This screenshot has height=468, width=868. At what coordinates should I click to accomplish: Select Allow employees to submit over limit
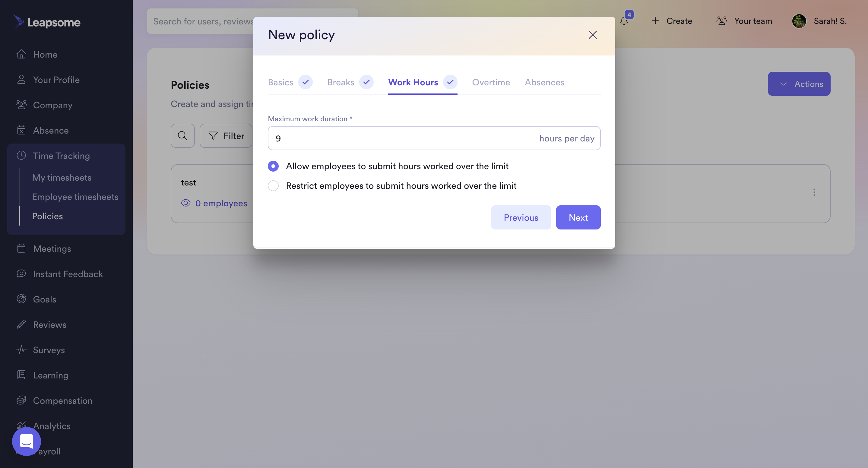click(273, 166)
